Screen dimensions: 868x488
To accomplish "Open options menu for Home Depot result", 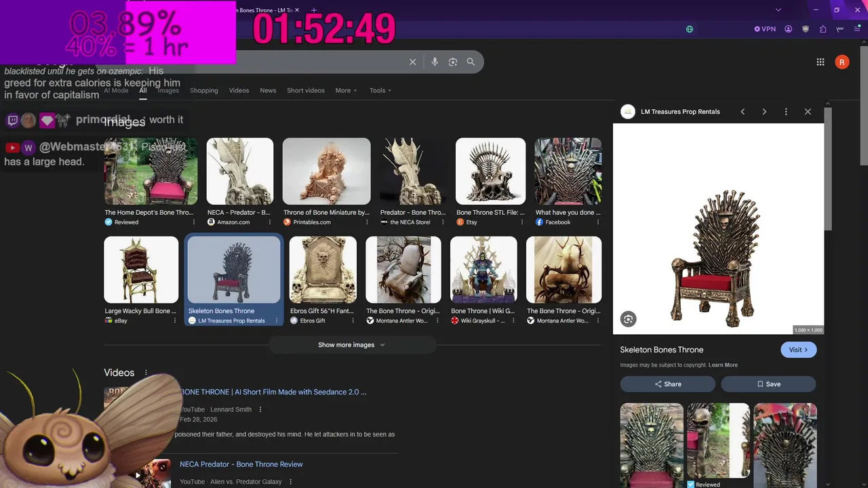I will [194, 222].
